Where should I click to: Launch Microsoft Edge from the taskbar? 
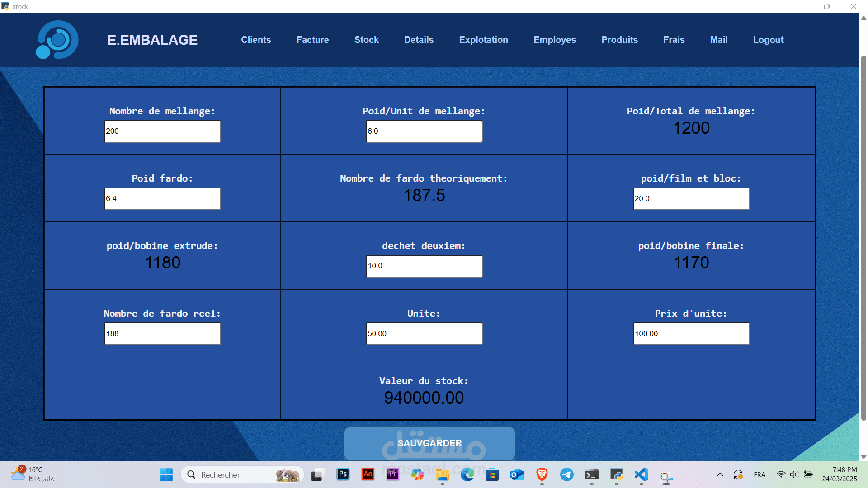click(x=467, y=474)
